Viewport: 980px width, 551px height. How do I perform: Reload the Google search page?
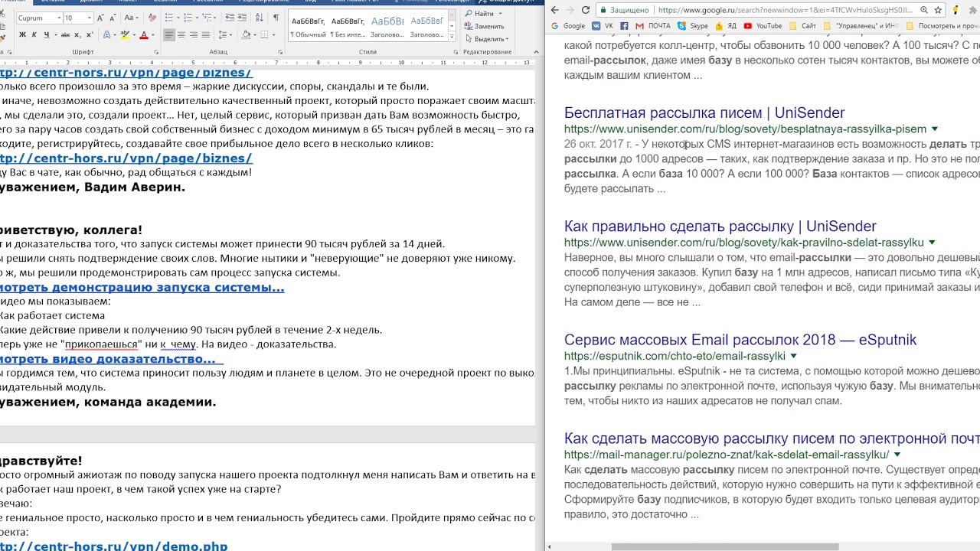[586, 10]
